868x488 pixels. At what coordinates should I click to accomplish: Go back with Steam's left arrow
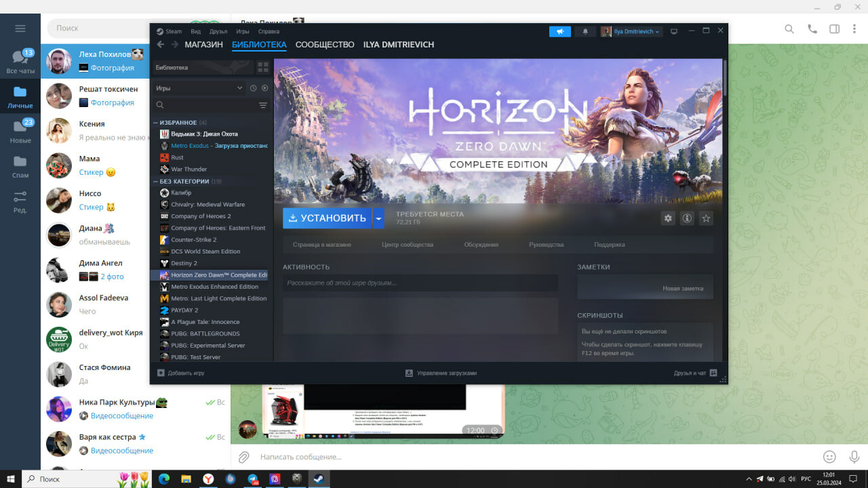161,45
